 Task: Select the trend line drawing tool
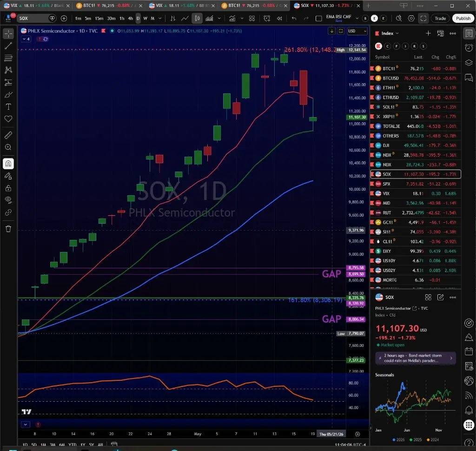pos(8,46)
